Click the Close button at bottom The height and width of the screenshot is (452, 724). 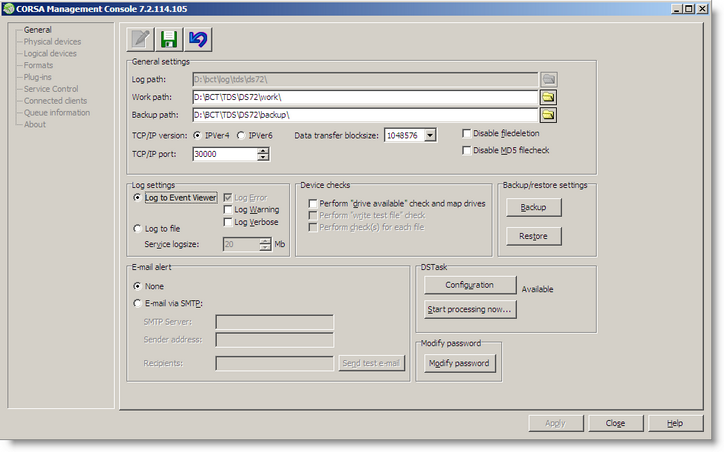click(x=615, y=423)
